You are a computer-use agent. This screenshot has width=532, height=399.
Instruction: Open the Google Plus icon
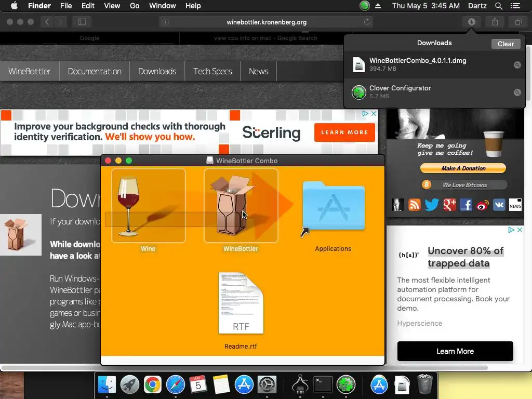tap(449, 205)
